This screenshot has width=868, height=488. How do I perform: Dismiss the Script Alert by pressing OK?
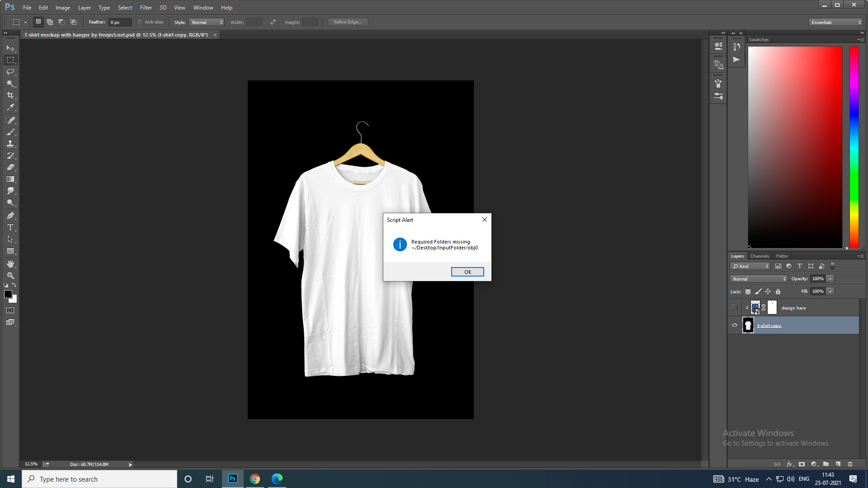pos(467,272)
